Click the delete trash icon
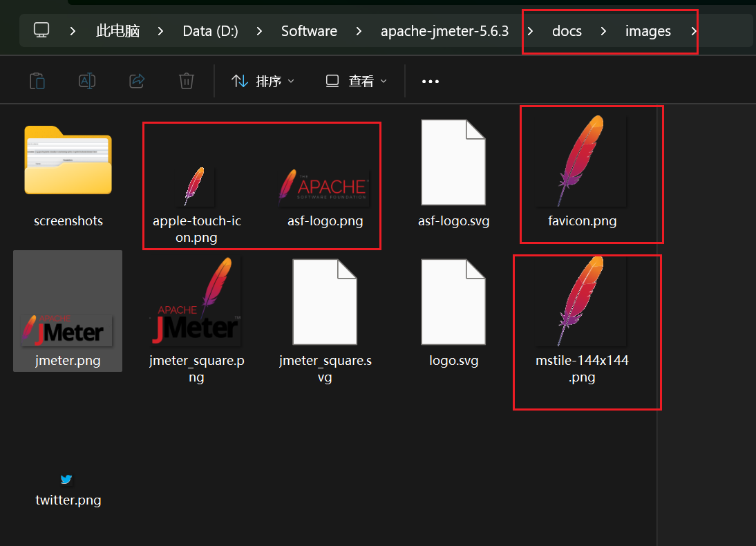This screenshot has height=546, width=756. 187,81
